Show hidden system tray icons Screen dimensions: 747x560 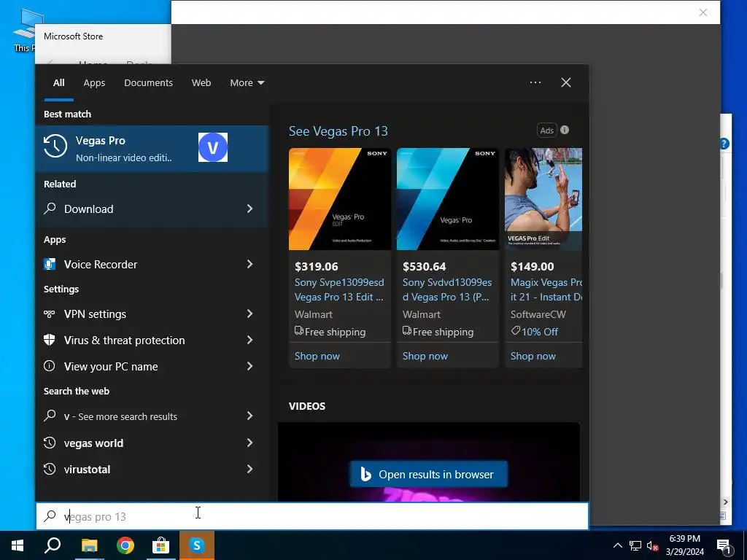617,545
